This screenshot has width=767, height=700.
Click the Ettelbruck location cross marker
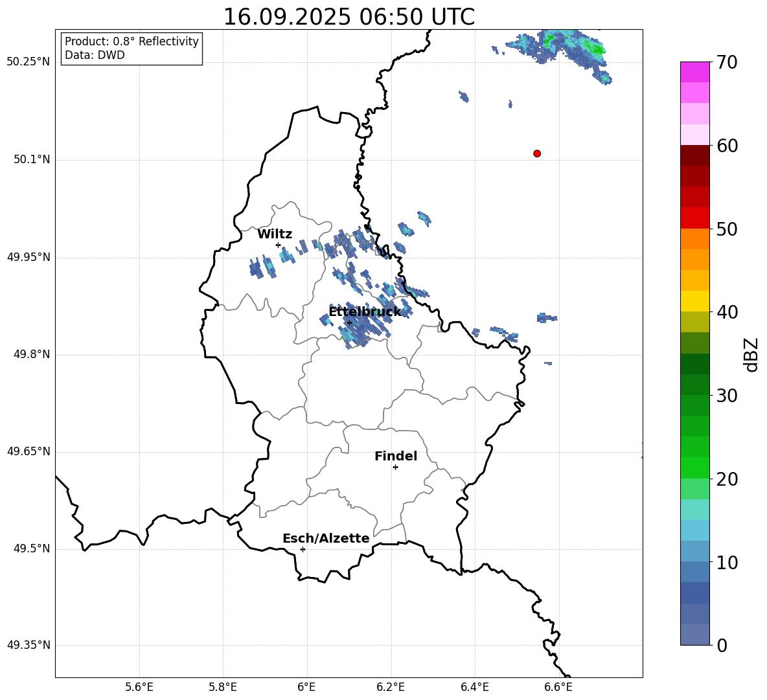click(x=349, y=322)
